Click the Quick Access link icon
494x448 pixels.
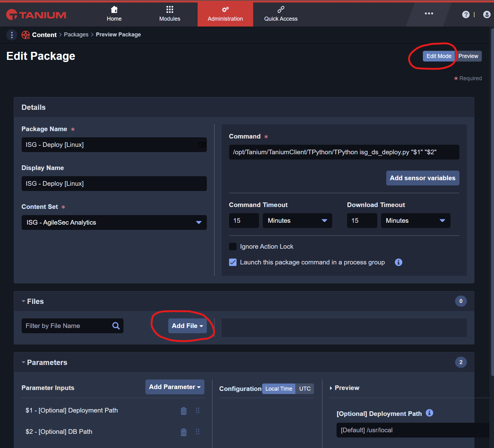(x=281, y=10)
